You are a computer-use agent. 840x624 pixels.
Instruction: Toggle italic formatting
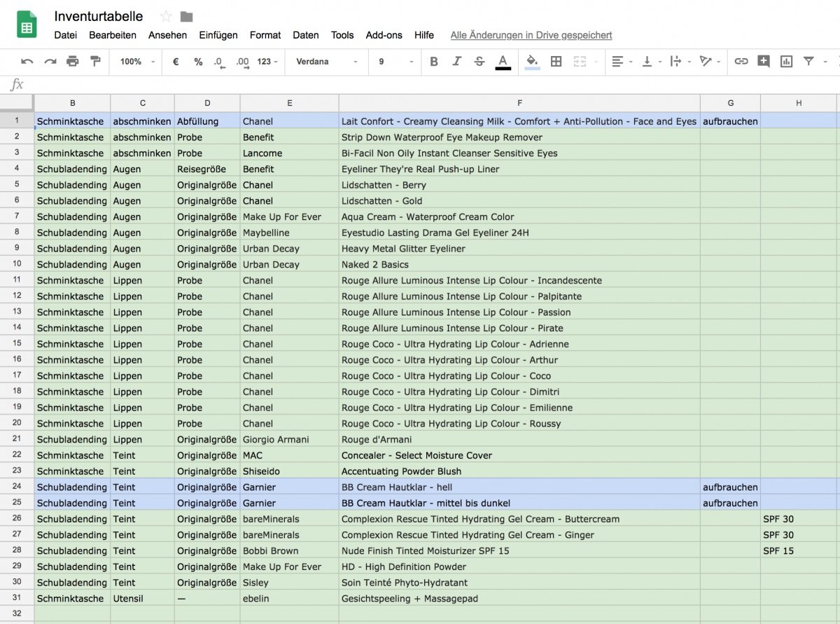(x=456, y=62)
